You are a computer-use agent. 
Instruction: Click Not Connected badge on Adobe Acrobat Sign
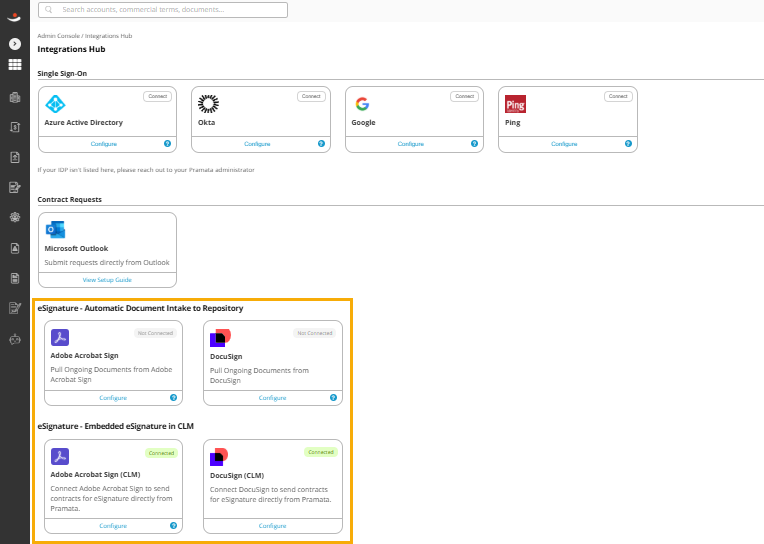[155, 333]
